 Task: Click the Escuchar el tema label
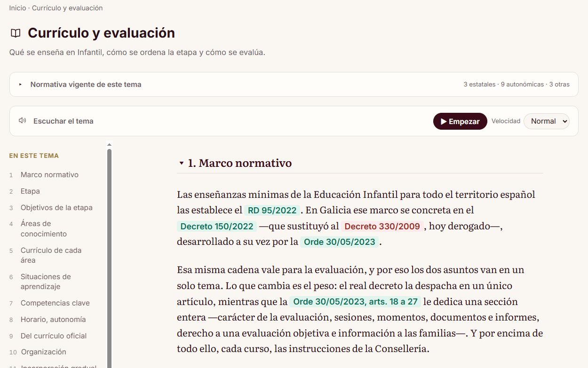coord(64,121)
